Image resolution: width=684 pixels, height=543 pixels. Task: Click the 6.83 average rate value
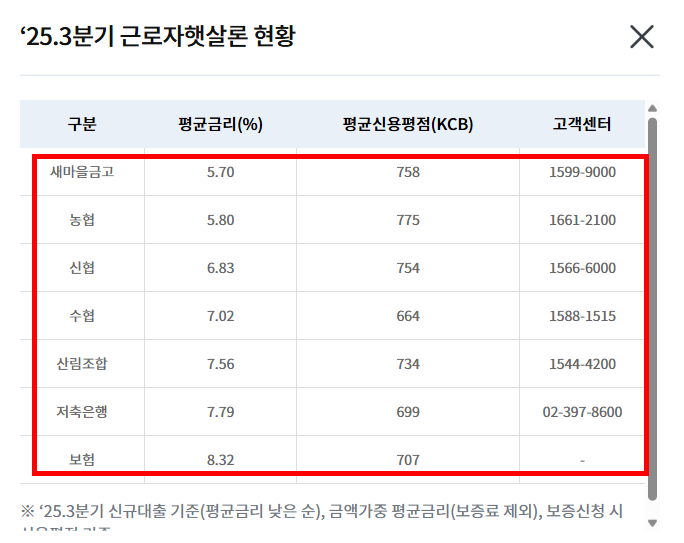(220, 268)
